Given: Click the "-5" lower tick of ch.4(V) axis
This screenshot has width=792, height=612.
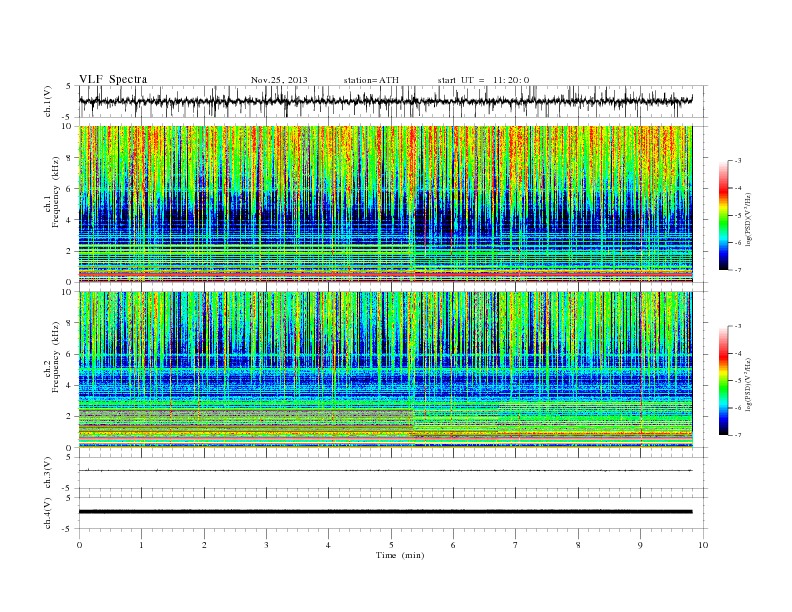Looking at the screenshot, I should tap(68, 529).
